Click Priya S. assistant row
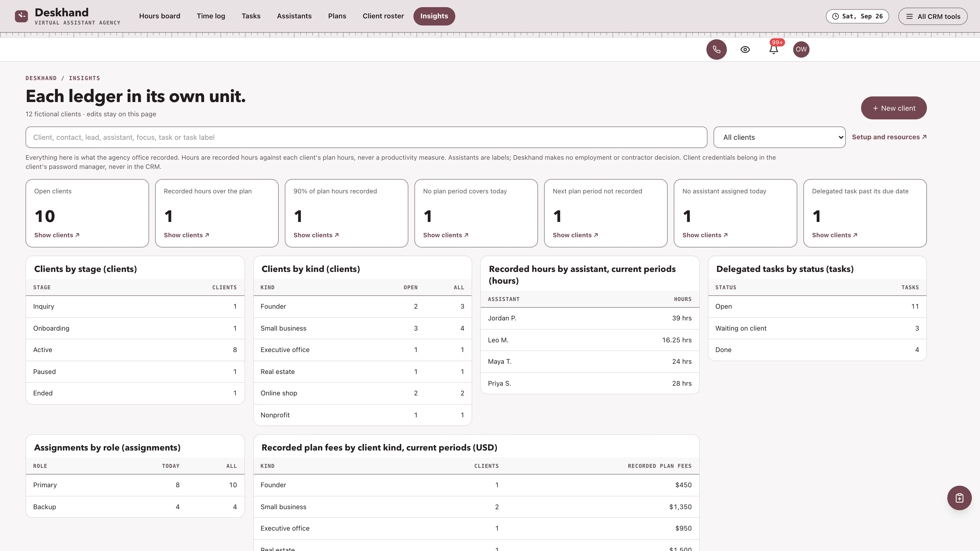This screenshot has height=551, width=980. 590,383
